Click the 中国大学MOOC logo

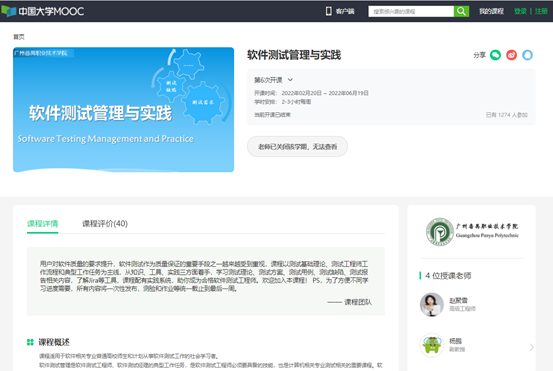coord(43,11)
